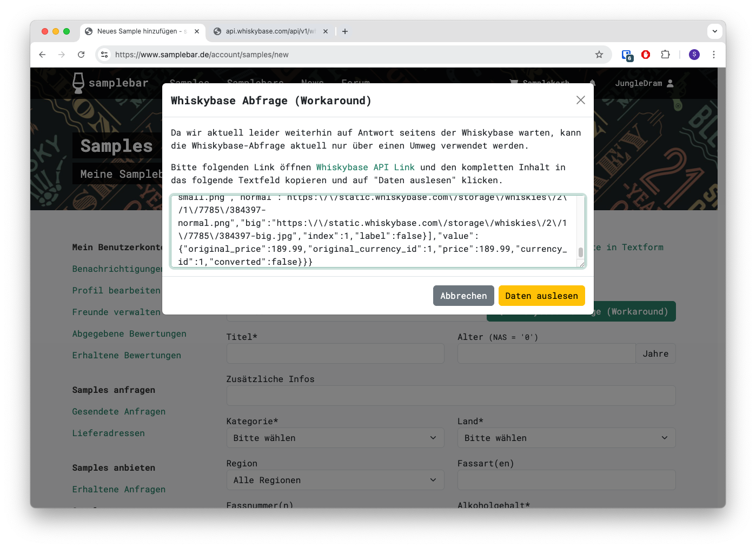The width and height of the screenshot is (756, 548).
Task: Open the Land dropdown
Action: pyautogui.click(x=566, y=438)
